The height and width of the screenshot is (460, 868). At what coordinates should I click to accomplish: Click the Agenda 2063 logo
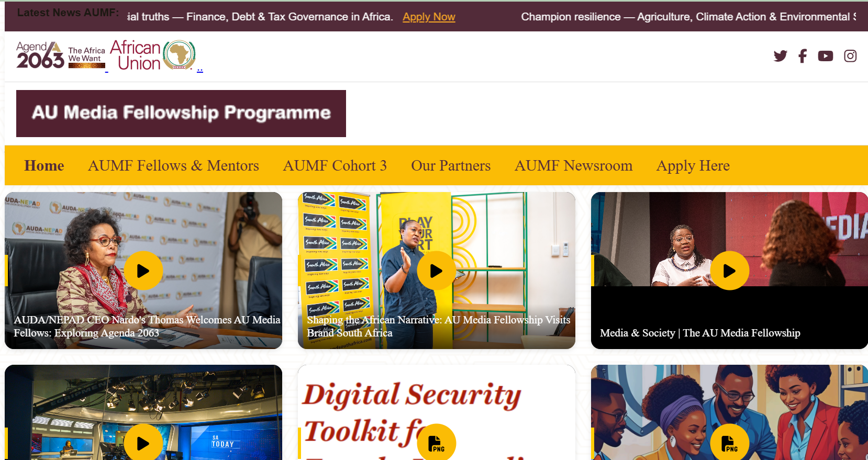click(61, 55)
